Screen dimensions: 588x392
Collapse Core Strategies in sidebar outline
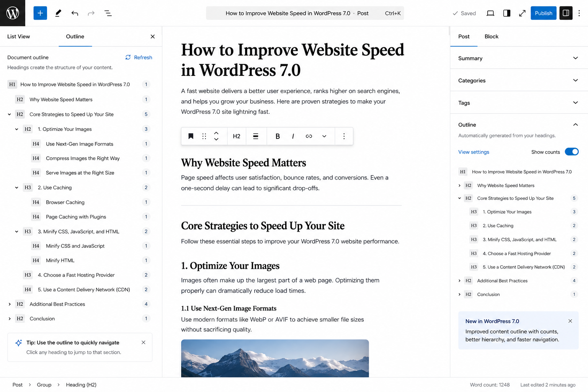[x=460, y=198]
